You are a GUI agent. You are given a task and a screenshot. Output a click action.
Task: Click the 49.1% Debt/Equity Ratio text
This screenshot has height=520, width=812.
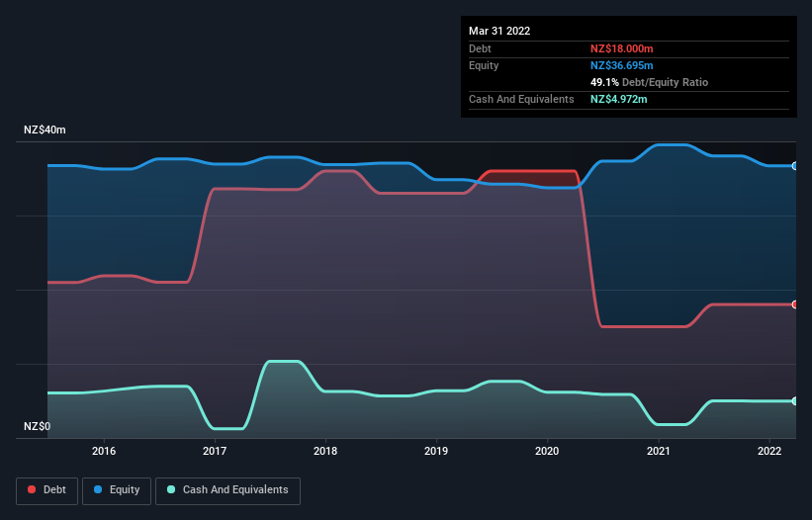(x=649, y=82)
